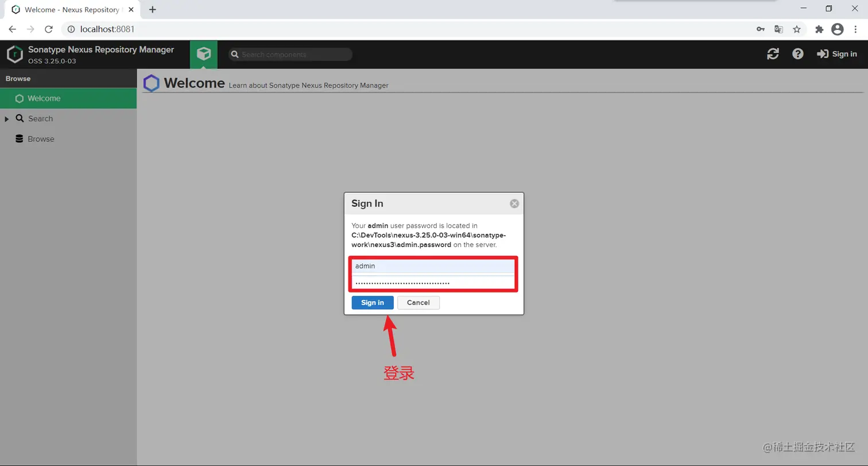Click the site info icon by URL

coord(71,29)
